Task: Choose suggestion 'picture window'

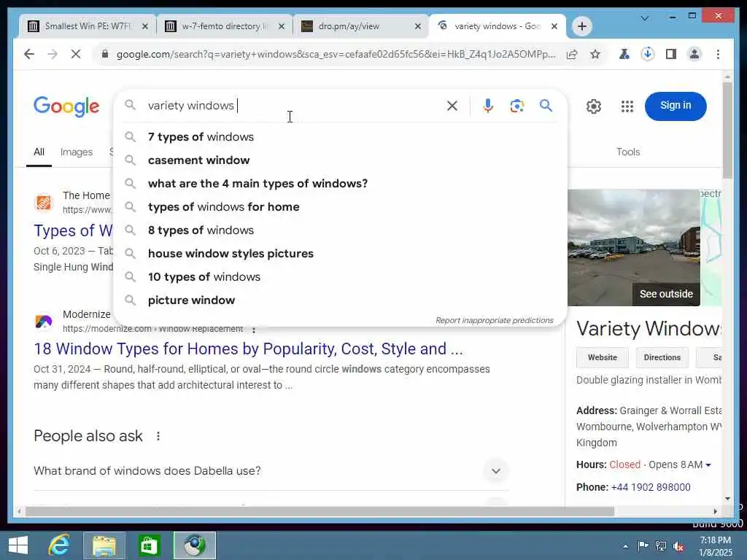Action: [x=340, y=300]
